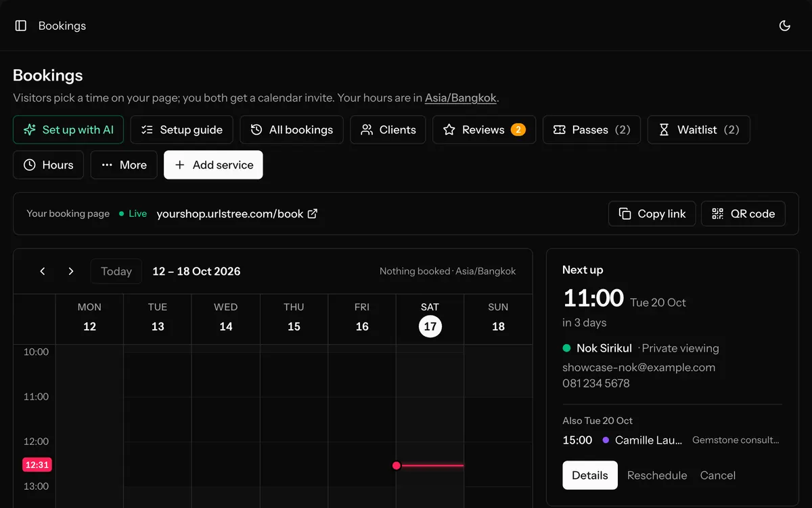812x508 pixels.
Task: Click the 12 – 18 Oct 2026 date range
Action: tap(196, 271)
